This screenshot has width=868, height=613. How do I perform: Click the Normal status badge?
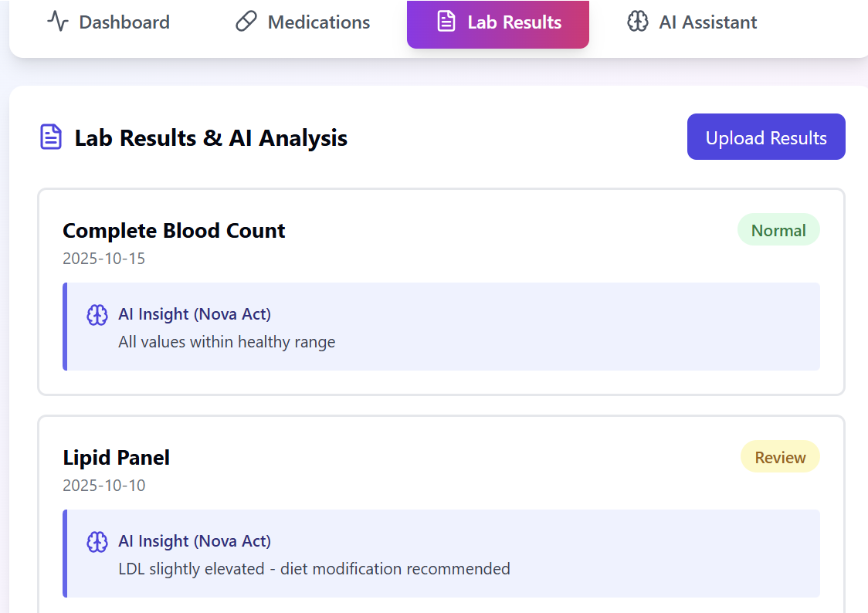778,230
